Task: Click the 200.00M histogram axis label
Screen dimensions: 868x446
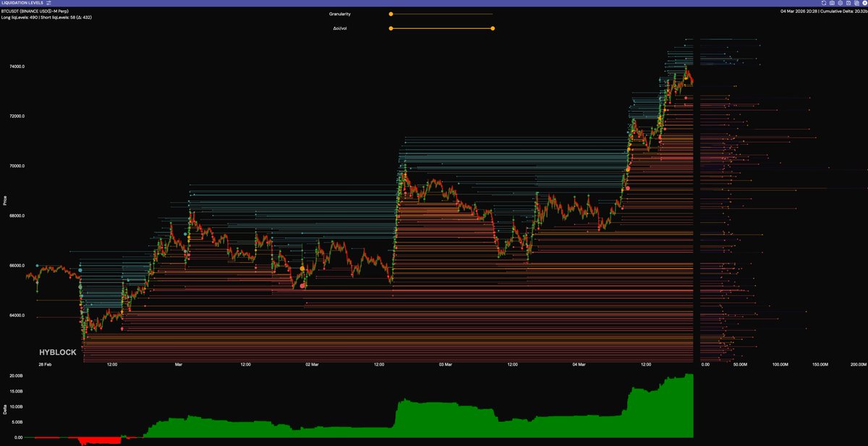Action: point(858,365)
